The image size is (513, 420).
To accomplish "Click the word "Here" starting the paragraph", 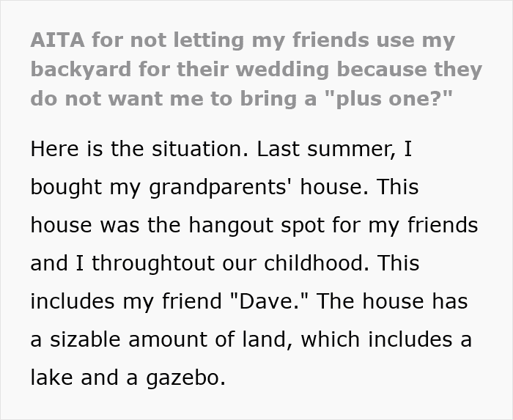I will [56, 149].
